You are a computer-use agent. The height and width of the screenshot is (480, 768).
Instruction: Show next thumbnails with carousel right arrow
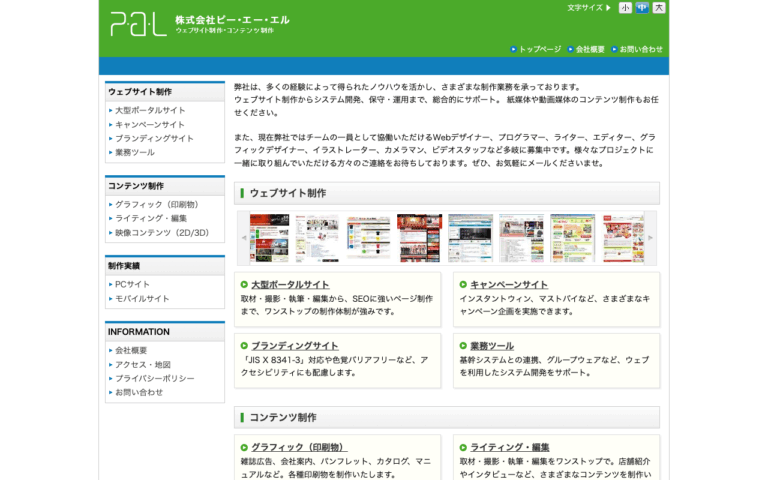tap(650, 238)
